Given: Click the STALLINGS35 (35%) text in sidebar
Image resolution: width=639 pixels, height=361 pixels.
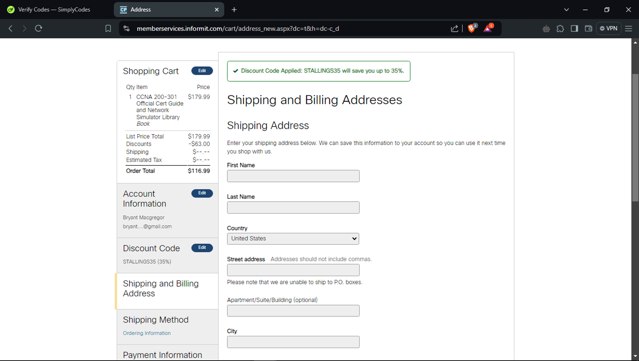Looking at the screenshot, I should click(x=147, y=262).
